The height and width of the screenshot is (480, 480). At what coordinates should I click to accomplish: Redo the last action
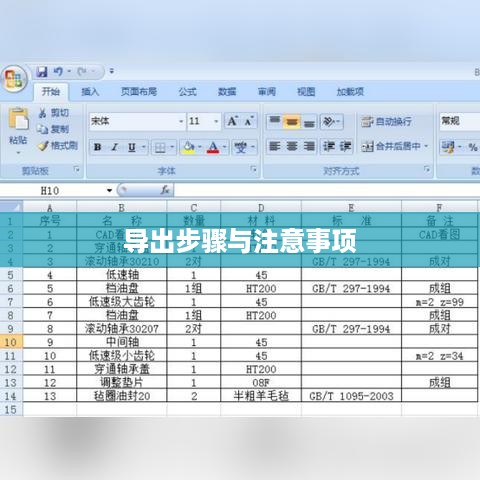click(x=82, y=72)
